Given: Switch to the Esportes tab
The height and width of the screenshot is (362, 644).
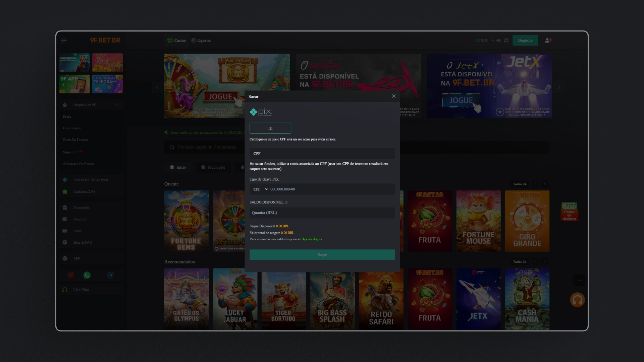Looking at the screenshot, I should 201,41.
